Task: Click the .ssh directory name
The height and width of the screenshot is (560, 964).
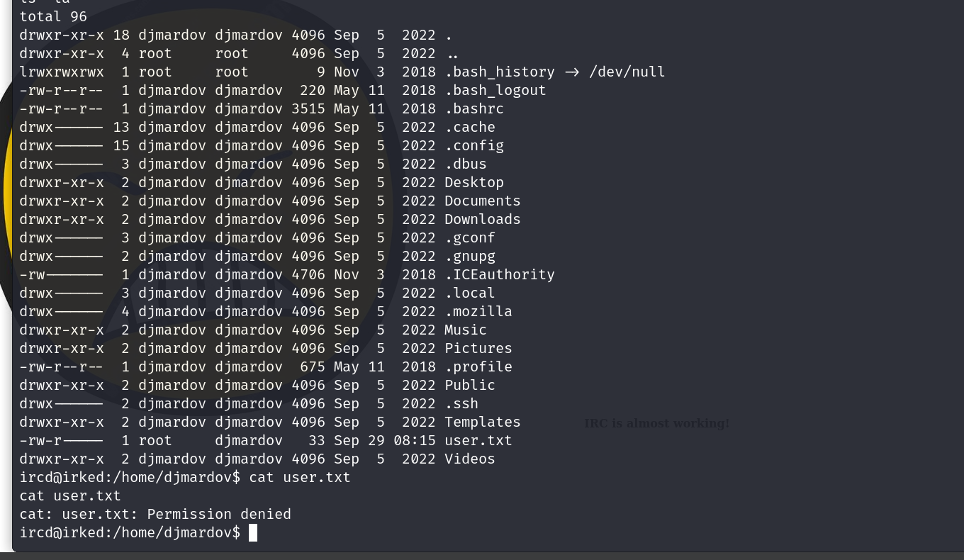Action: (x=461, y=403)
